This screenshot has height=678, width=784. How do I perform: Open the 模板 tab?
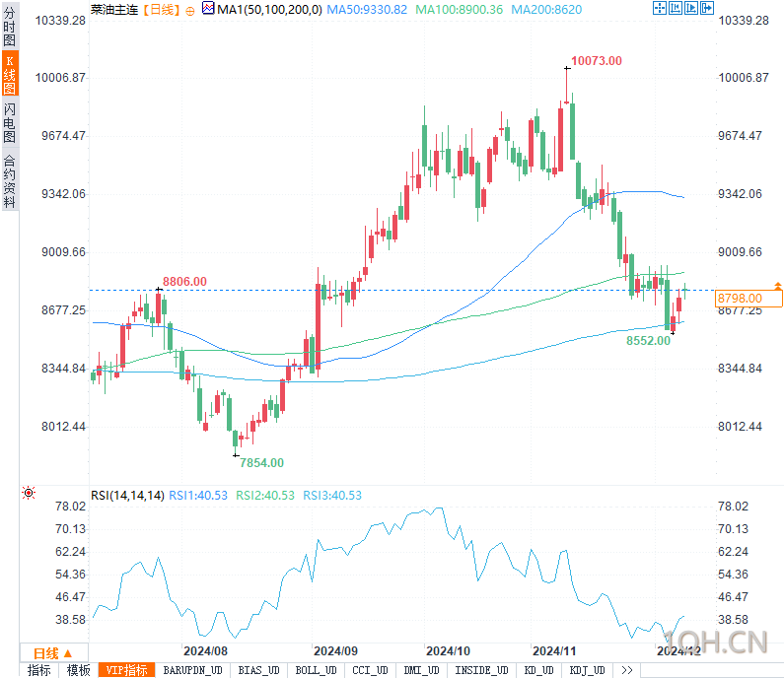click(79, 670)
